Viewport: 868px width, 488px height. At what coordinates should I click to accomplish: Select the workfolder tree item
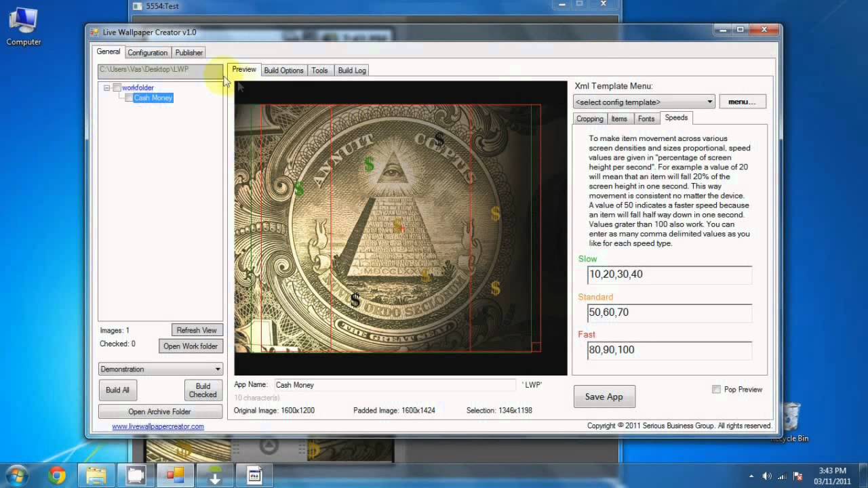tap(138, 87)
